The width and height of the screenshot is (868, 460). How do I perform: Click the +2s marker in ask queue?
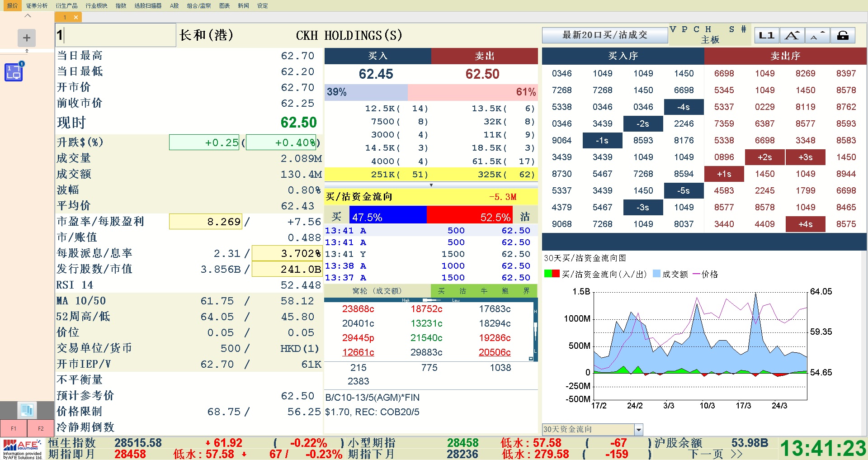[765, 157]
